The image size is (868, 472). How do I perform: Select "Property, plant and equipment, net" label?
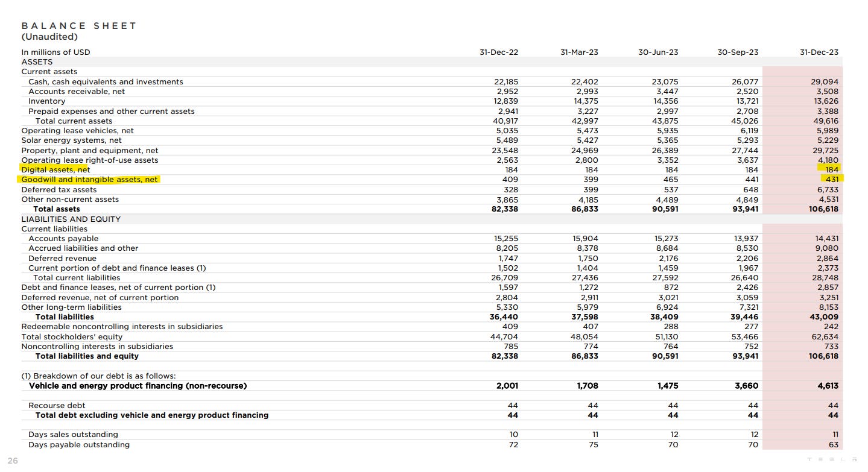point(90,151)
